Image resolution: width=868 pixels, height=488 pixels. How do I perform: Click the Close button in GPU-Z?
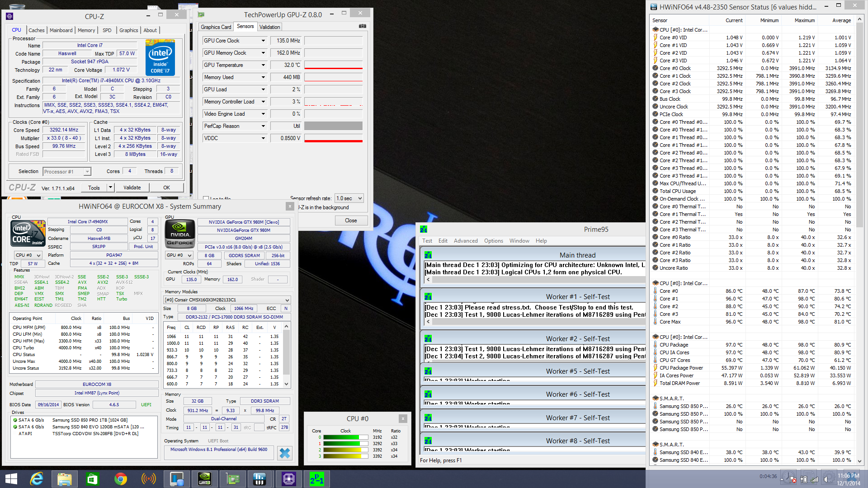351,221
